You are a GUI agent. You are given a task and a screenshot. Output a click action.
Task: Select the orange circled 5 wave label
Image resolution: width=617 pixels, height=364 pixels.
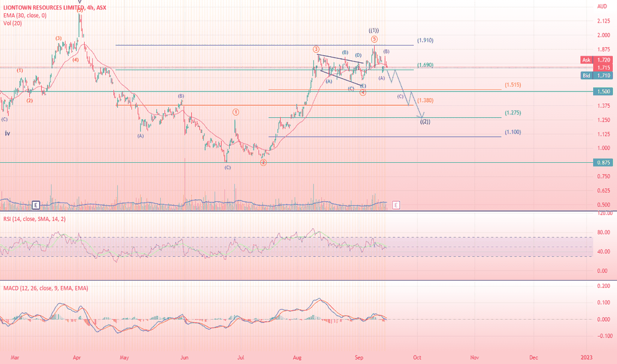coord(374,39)
